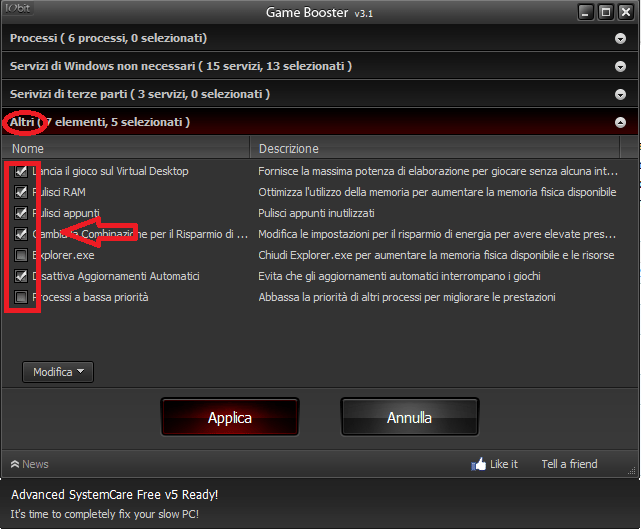Open the Tell a friend link
641x530 pixels.
[569, 464]
